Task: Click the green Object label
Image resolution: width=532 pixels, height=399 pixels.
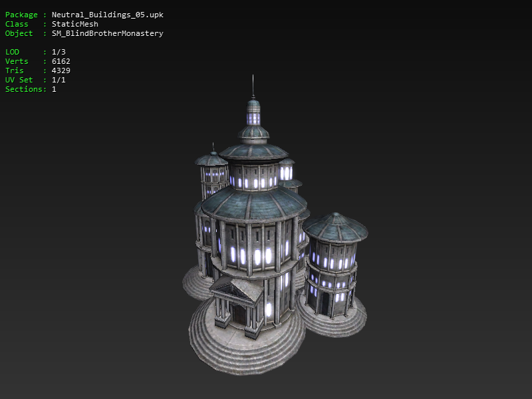Action: [19, 34]
